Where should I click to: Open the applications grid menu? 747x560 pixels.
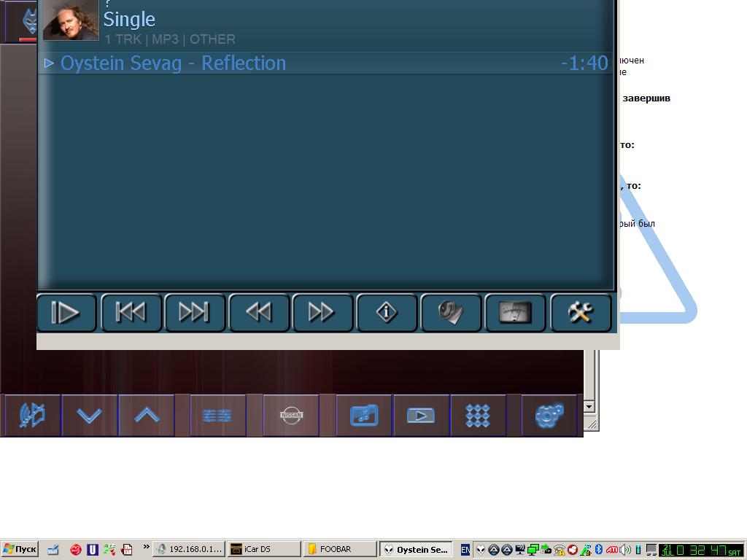click(478, 416)
